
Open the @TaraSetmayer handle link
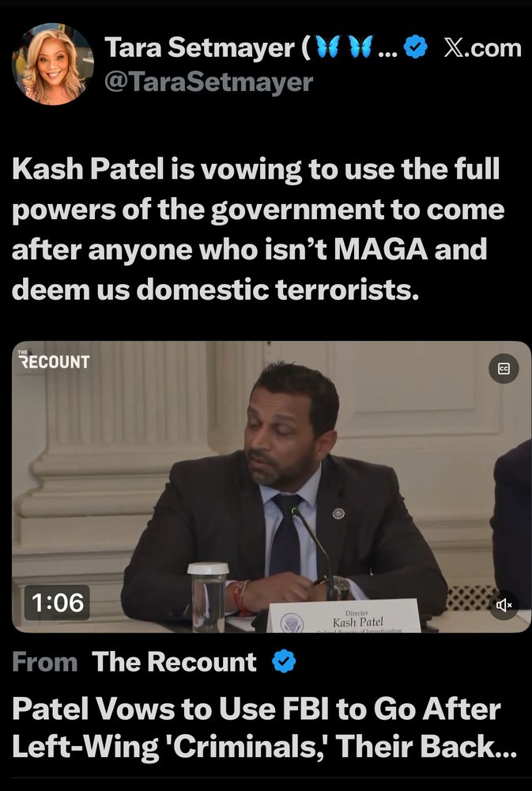click(209, 81)
